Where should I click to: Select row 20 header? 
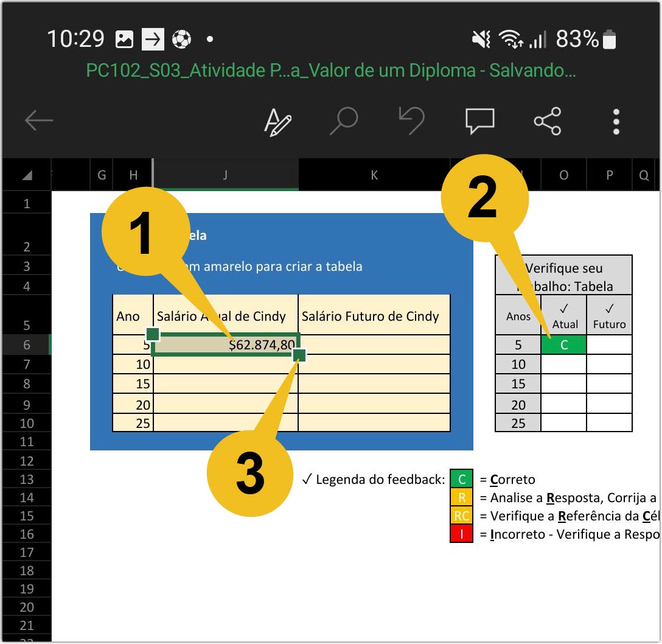[x=27, y=607]
